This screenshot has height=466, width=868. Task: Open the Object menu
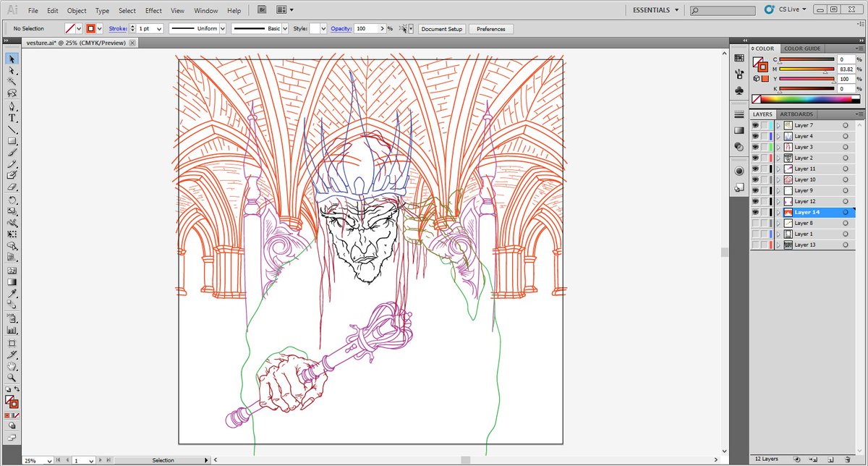tap(77, 11)
